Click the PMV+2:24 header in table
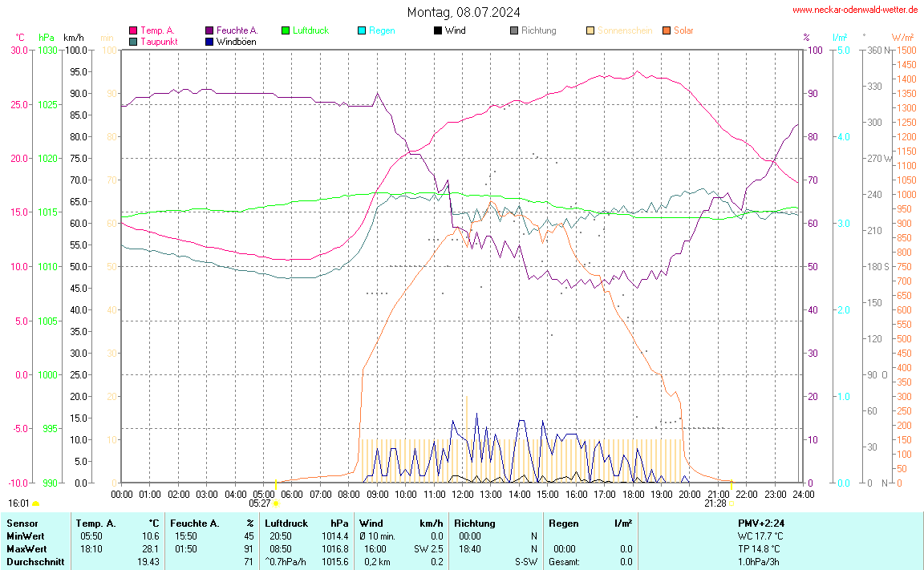The height and width of the screenshot is (570, 924). tap(761, 524)
